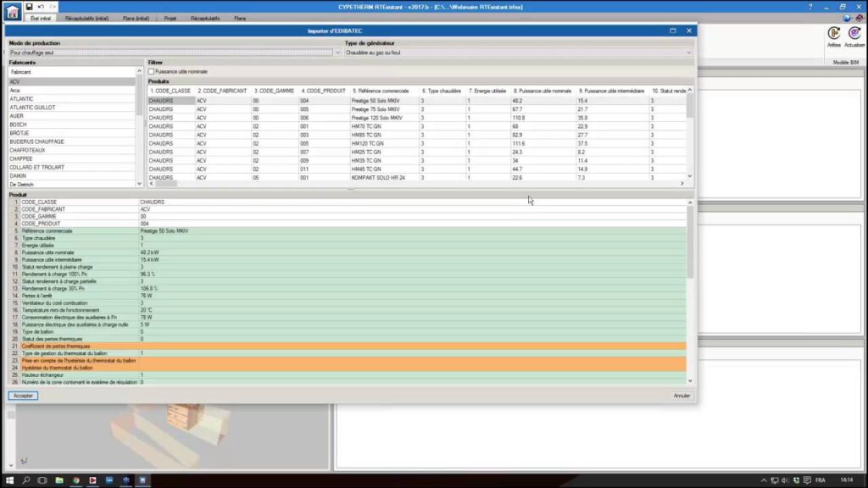The height and width of the screenshot is (488, 868).
Task: Click the products table horizontal scrollbar
Action: (x=415, y=183)
